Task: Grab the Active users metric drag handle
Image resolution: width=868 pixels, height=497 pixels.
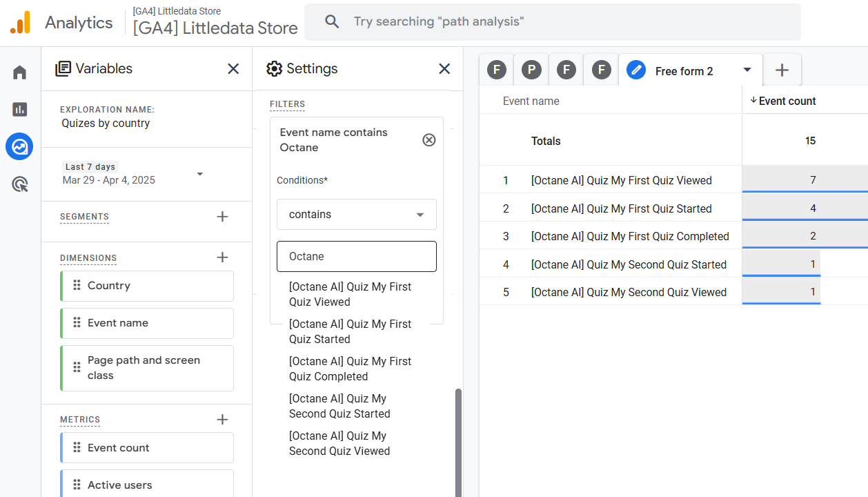Action: click(x=77, y=485)
